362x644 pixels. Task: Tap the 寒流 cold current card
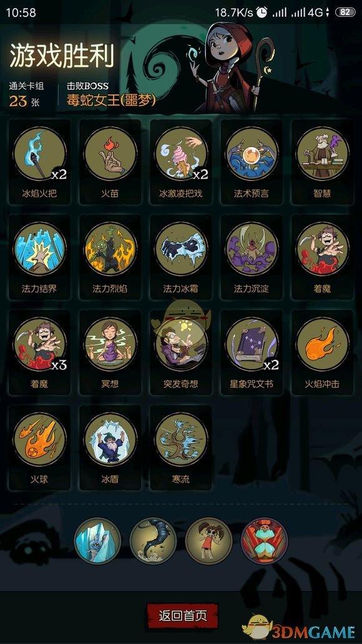click(180, 448)
